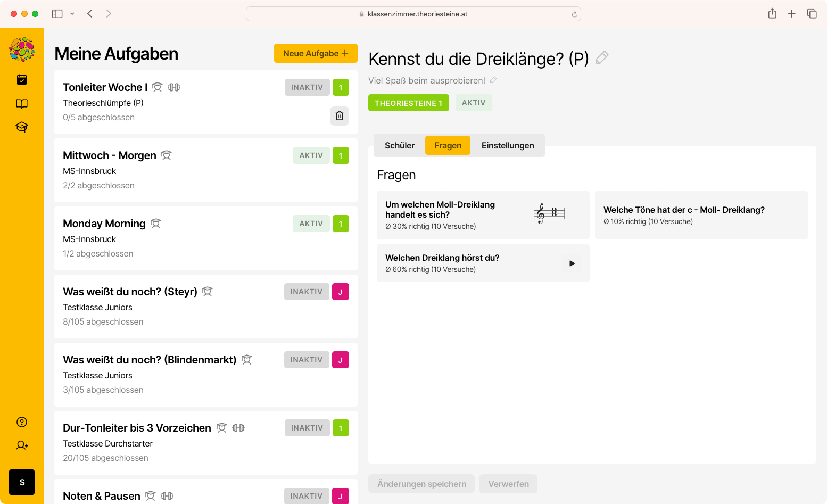Click the J badge on Was weißt du noch? (Blindenmarkt)
The image size is (827, 504).
[341, 360]
